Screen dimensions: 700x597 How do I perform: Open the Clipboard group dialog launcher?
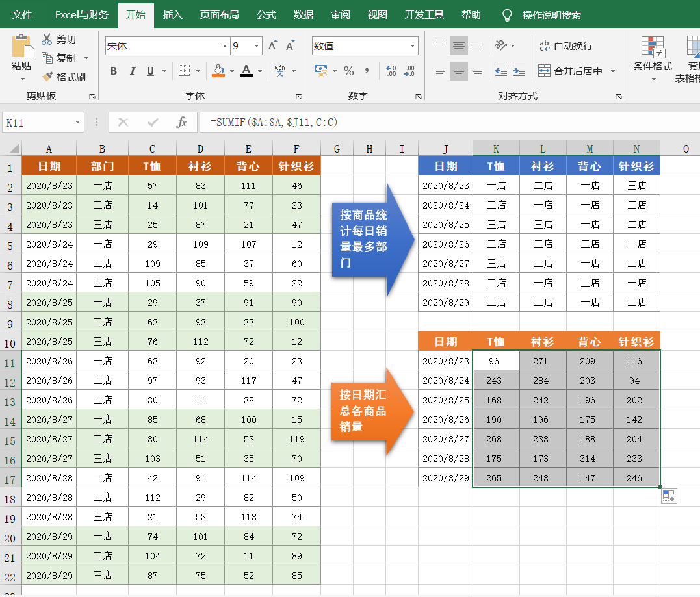[92, 97]
